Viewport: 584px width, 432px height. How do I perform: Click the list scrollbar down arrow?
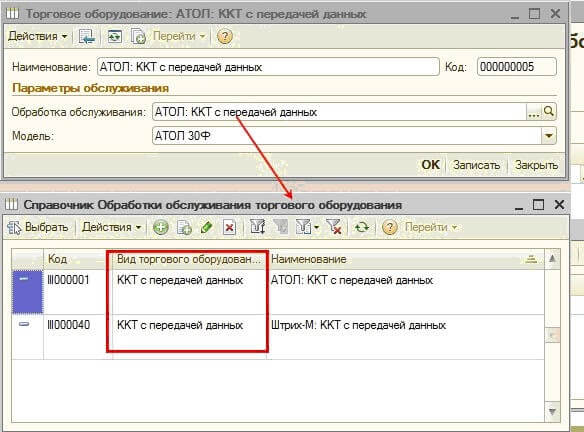(x=552, y=412)
